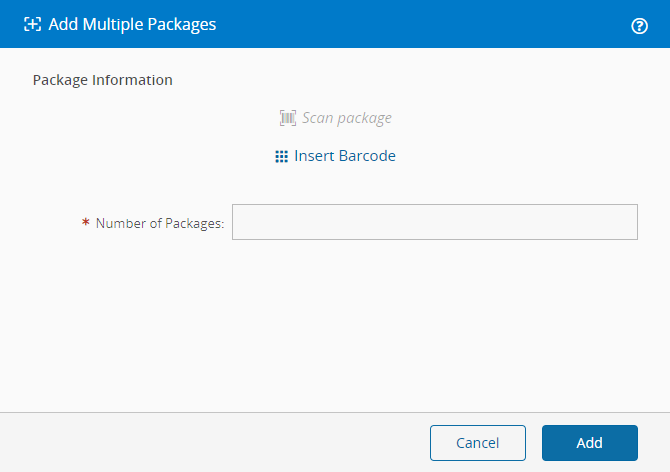
Task: Click the red required asterisk marker
Action: point(86,223)
